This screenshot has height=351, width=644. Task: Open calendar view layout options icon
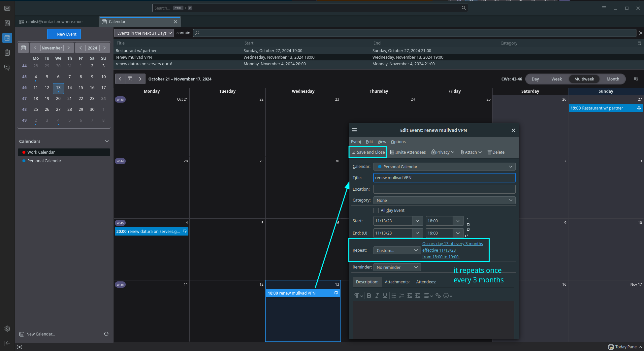(x=636, y=79)
